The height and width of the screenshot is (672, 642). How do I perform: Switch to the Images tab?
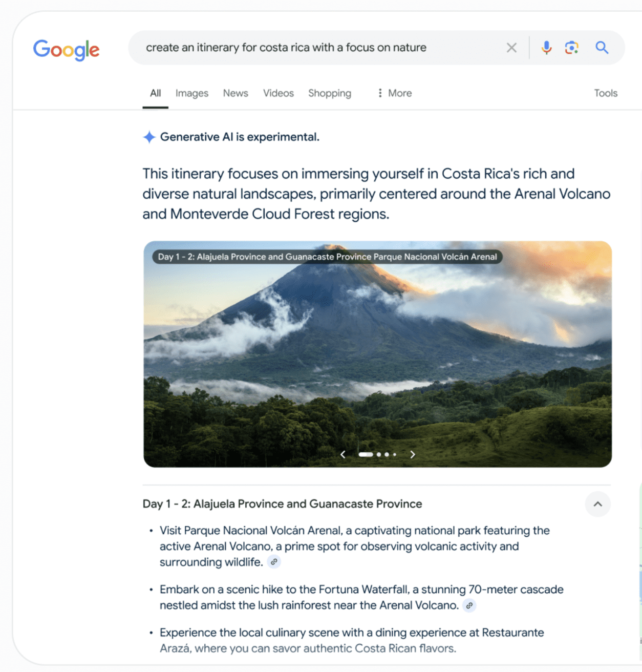[192, 93]
